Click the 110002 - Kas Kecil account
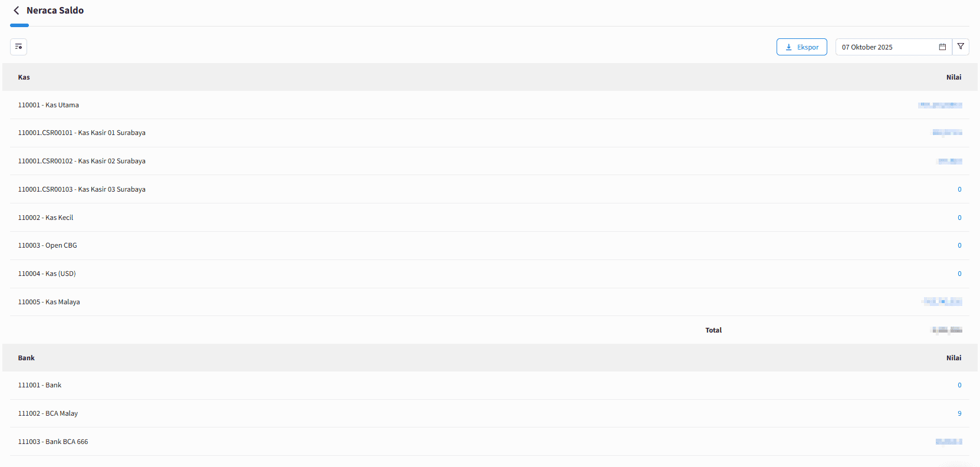Viewport: 980px width, 467px height. click(x=45, y=218)
